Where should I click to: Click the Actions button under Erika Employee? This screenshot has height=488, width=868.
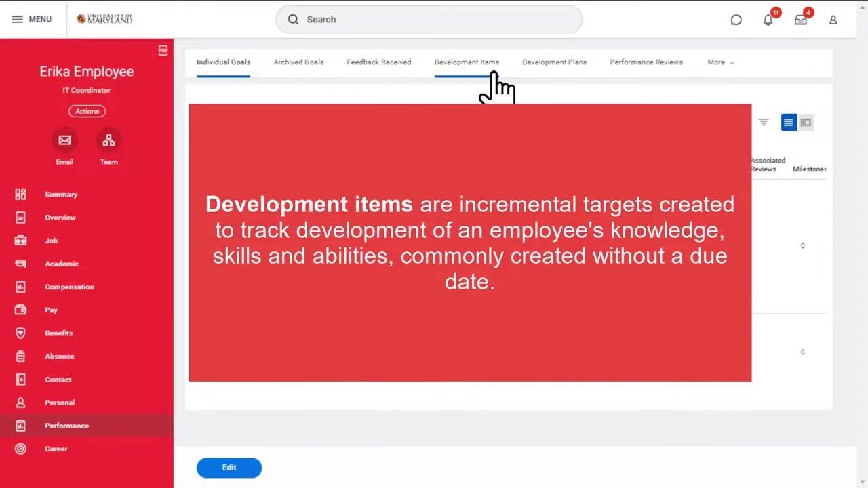(x=87, y=111)
